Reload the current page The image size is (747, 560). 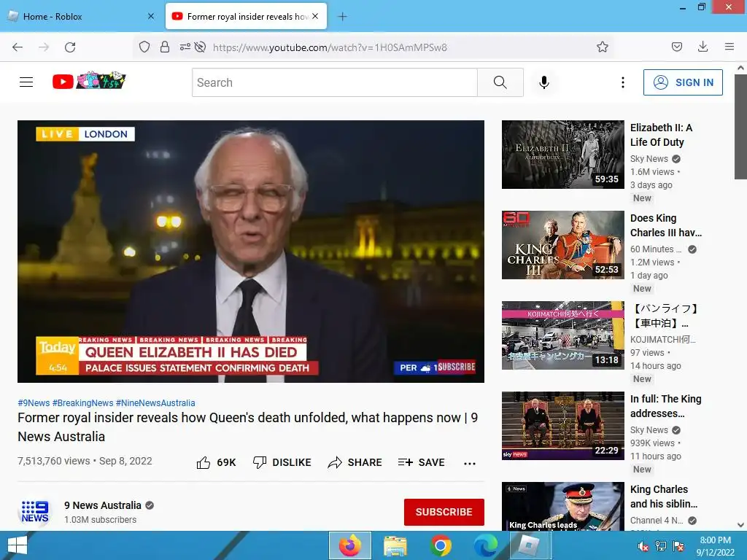(x=70, y=47)
